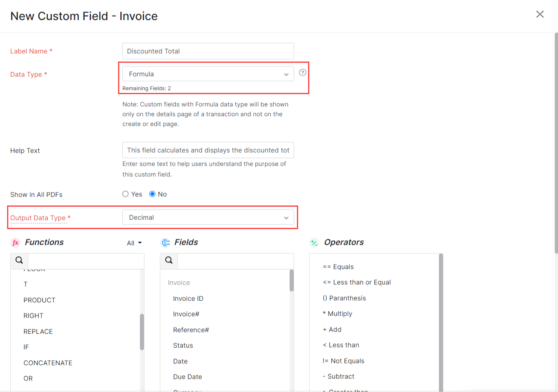Choose the Invoice ID field
558x392 pixels.
tap(188, 298)
